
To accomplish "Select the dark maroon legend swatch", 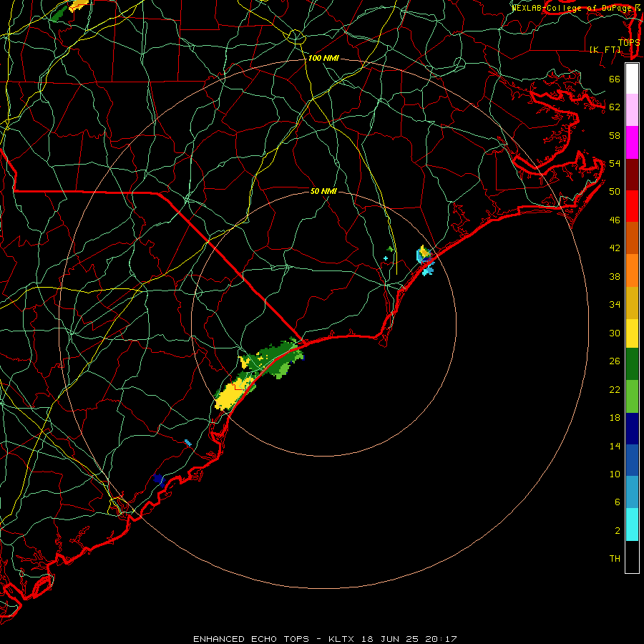I will (632, 175).
